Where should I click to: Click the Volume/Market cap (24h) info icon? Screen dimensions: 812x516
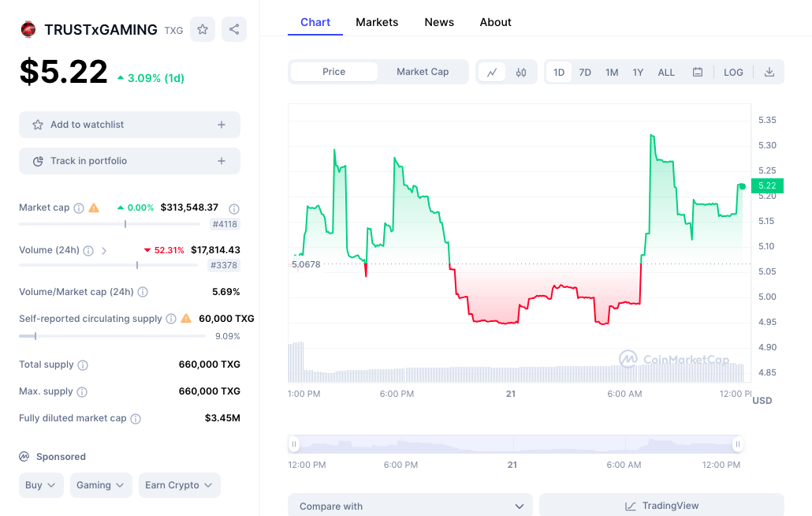coord(143,292)
